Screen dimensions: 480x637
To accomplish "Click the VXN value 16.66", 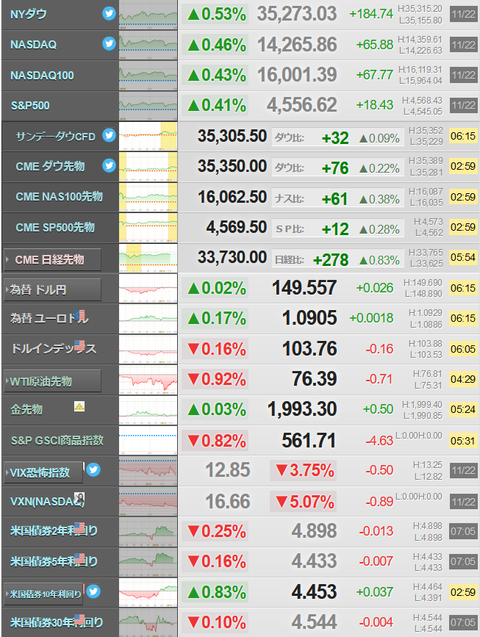I will click(228, 501).
